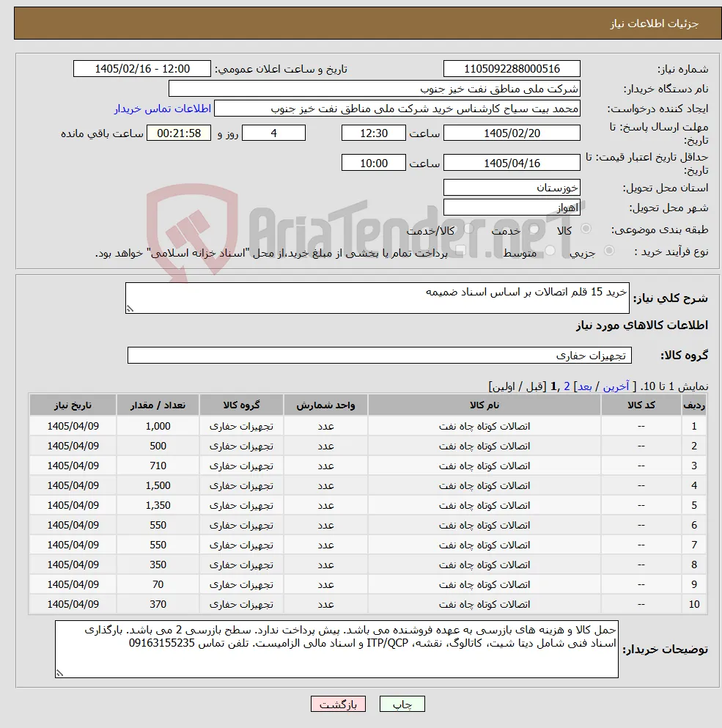Click the نام کالا column header
The height and width of the screenshot is (728, 722).
(485, 405)
